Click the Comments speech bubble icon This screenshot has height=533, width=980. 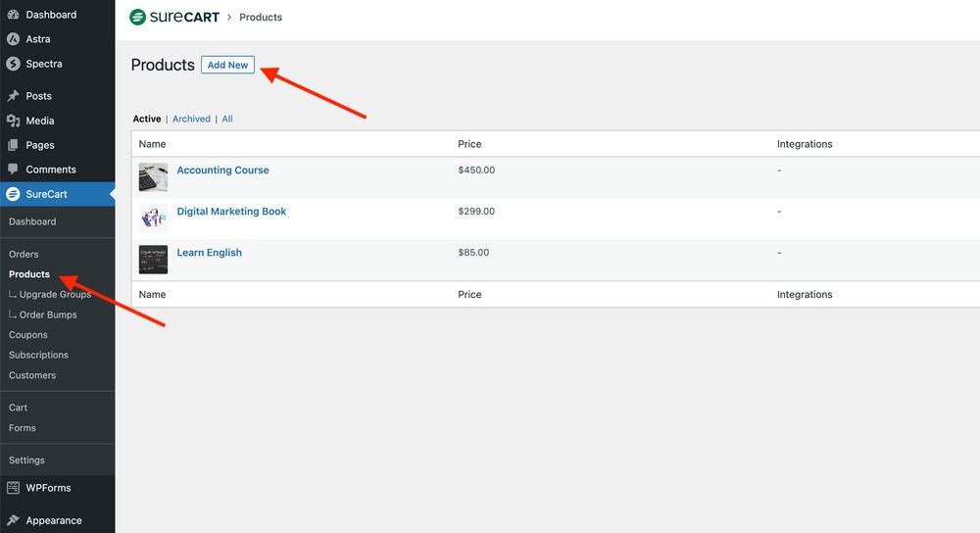tap(13, 170)
